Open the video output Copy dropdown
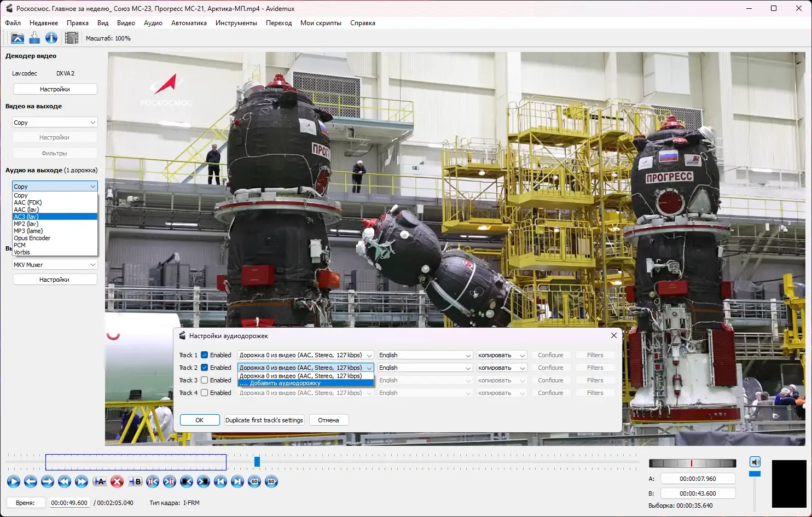 55,123
